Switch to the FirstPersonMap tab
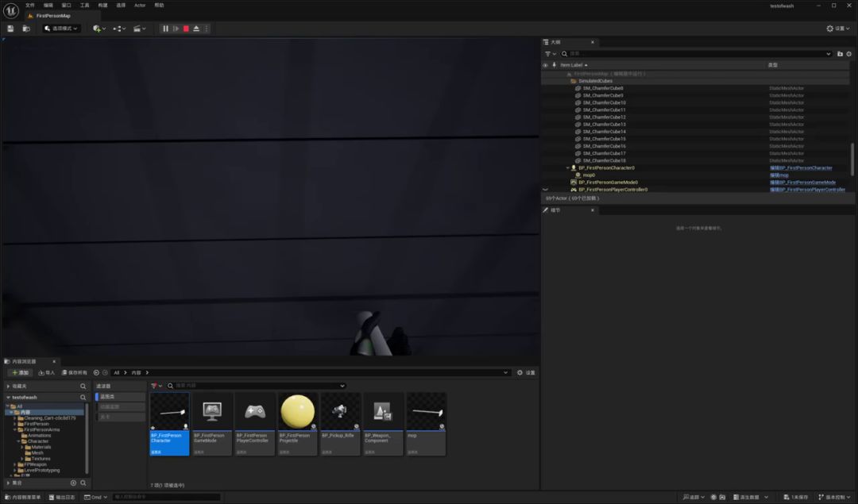The image size is (858, 504). point(52,16)
